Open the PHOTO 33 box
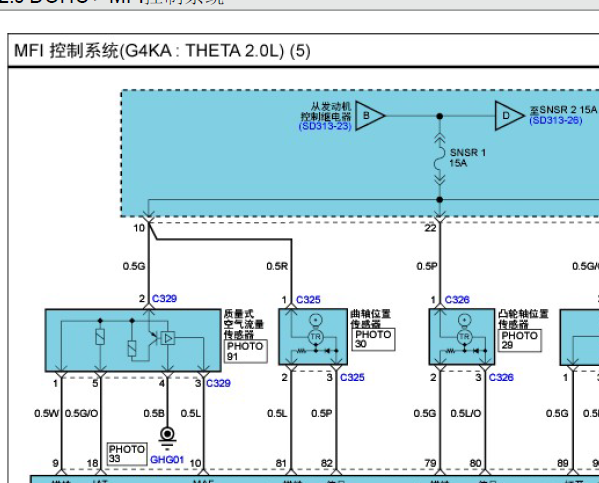 127,454
